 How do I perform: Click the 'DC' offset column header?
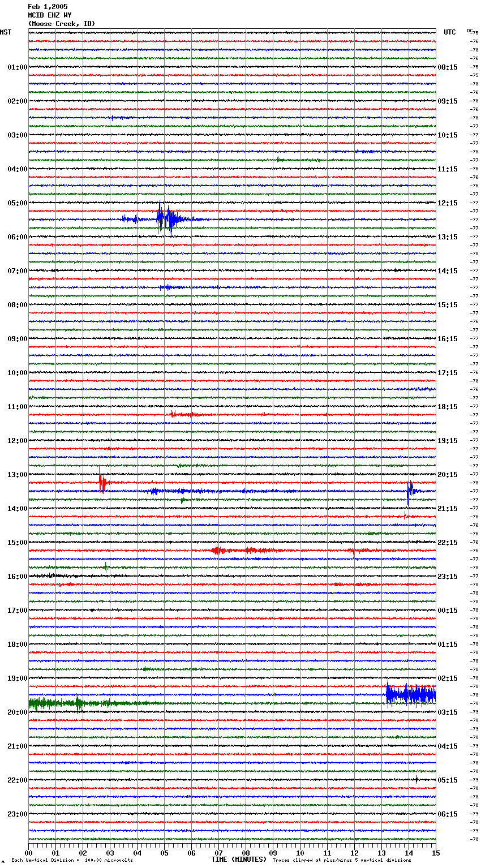click(470, 30)
